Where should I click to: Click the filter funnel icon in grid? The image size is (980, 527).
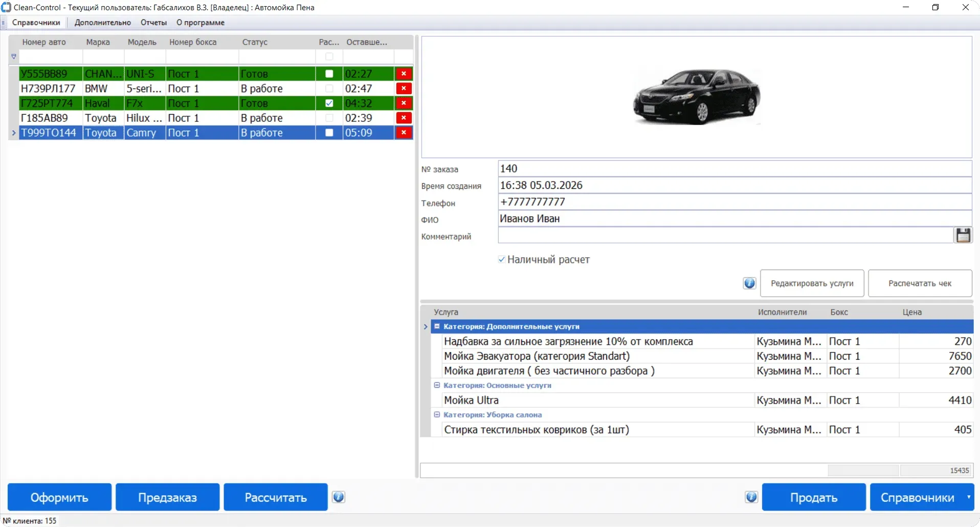(x=14, y=57)
